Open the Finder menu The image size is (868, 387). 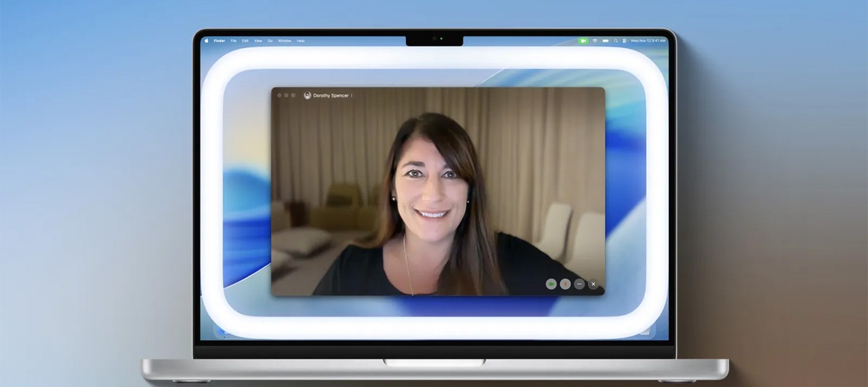[219, 41]
